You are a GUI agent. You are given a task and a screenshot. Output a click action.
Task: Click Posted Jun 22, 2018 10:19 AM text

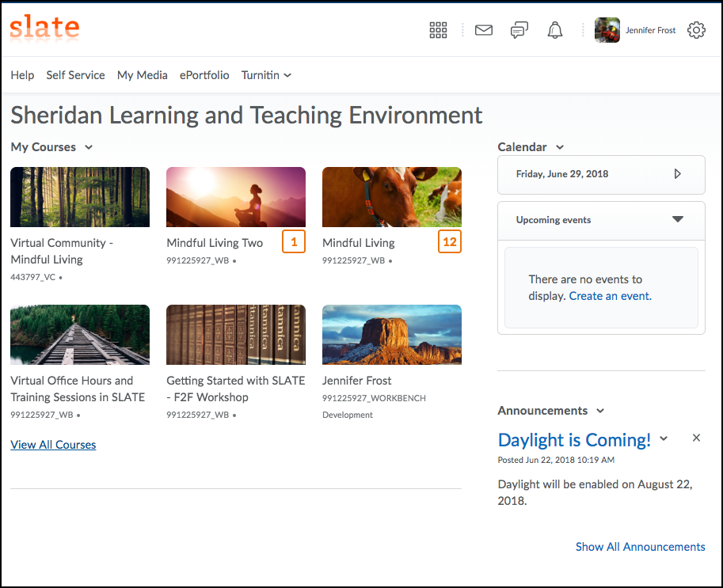tap(556, 460)
